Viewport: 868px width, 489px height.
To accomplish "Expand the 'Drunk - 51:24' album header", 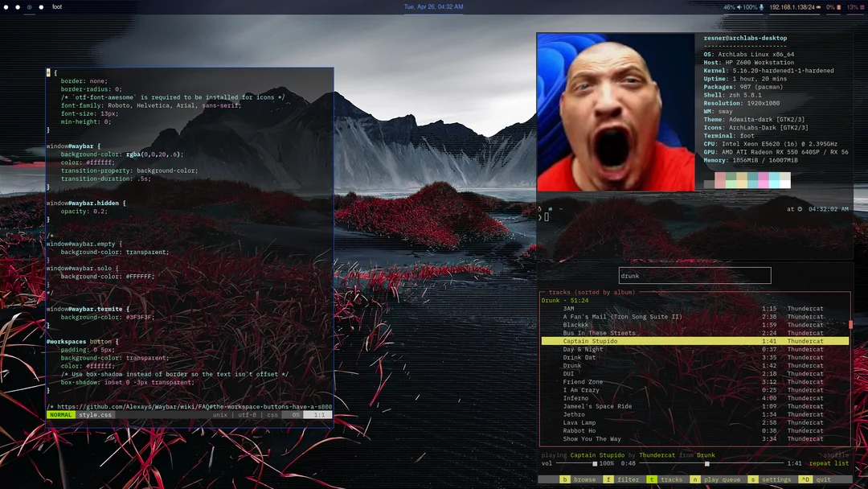I will click(x=564, y=301).
